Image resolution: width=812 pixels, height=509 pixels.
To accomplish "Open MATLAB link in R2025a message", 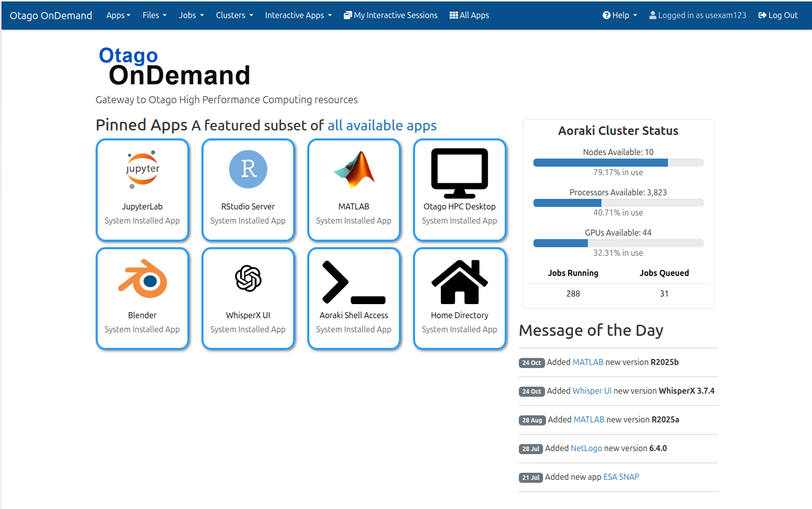I will pyautogui.click(x=589, y=419).
